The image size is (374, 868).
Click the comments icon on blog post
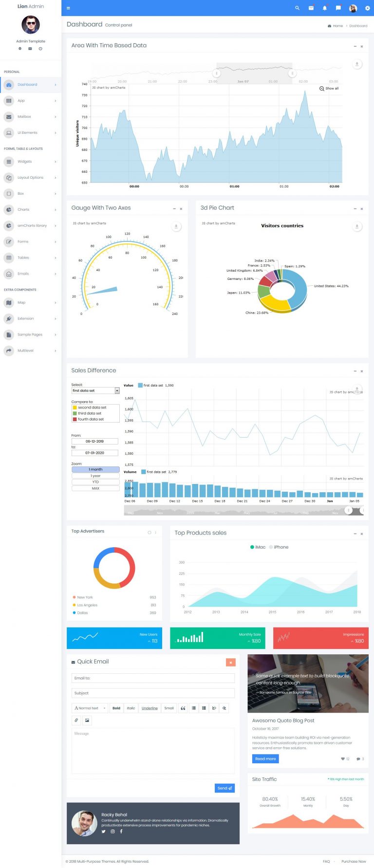(358, 758)
